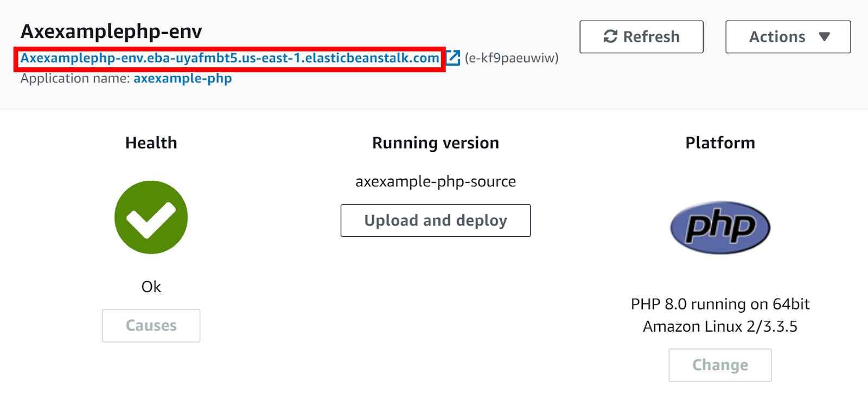The image size is (868, 393).
Task: Click the Axexamplephp-env page heading
Action: pyautogui.click(x=111, y=31)
